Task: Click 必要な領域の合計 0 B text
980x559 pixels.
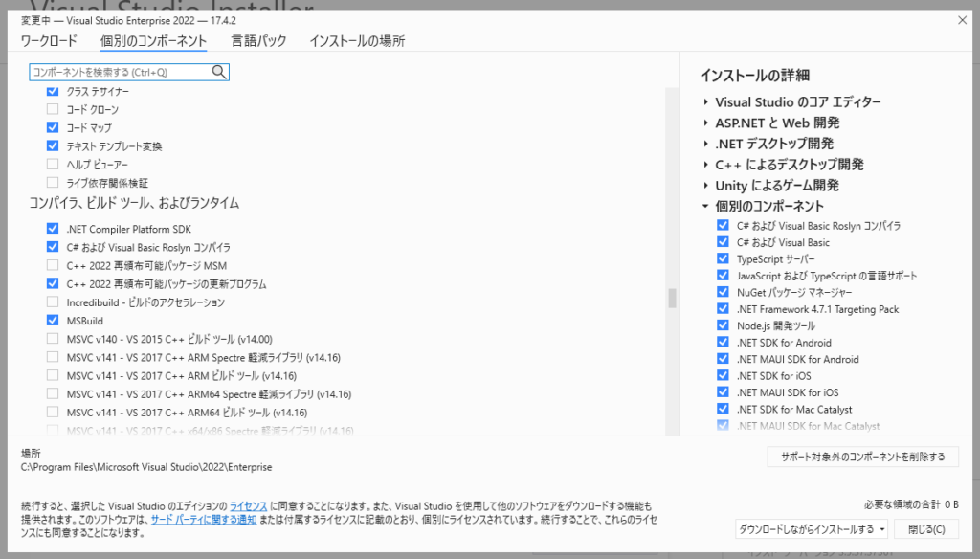Action: [911, 504]
